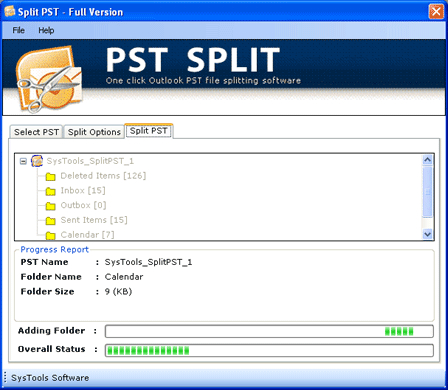Click the PST Split scissors logo

(x=49, y=80)
